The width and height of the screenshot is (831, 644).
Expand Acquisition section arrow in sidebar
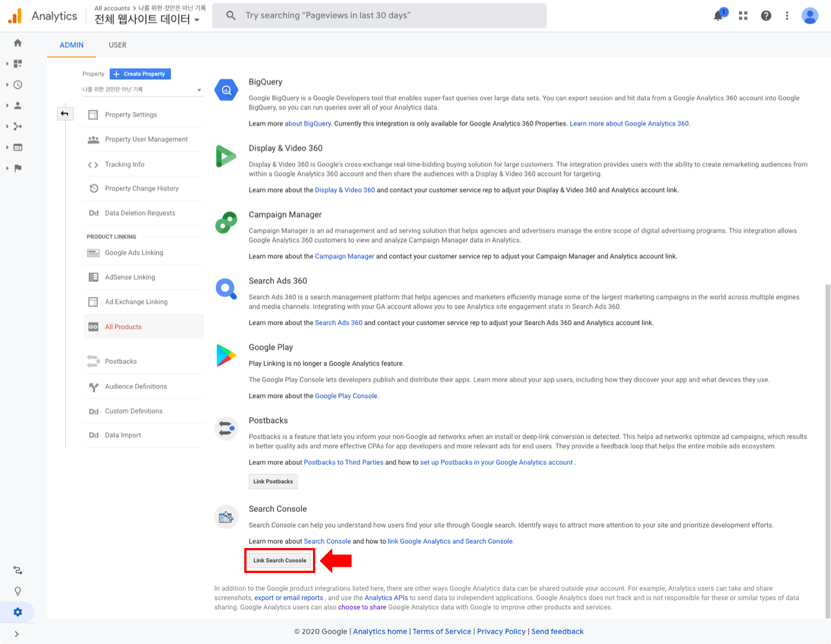point(7,126)
